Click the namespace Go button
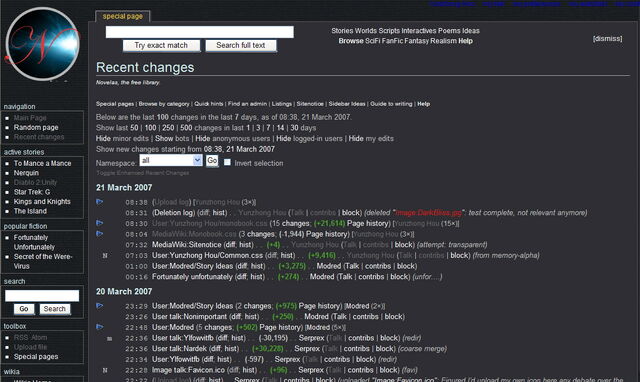The image size is (640, 382). coord(212,161)
